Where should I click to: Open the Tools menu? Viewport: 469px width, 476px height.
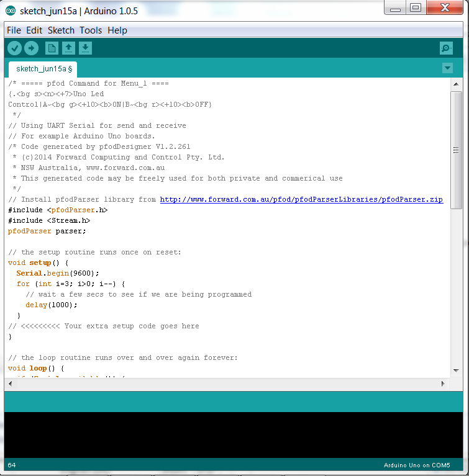pos(91,30)
